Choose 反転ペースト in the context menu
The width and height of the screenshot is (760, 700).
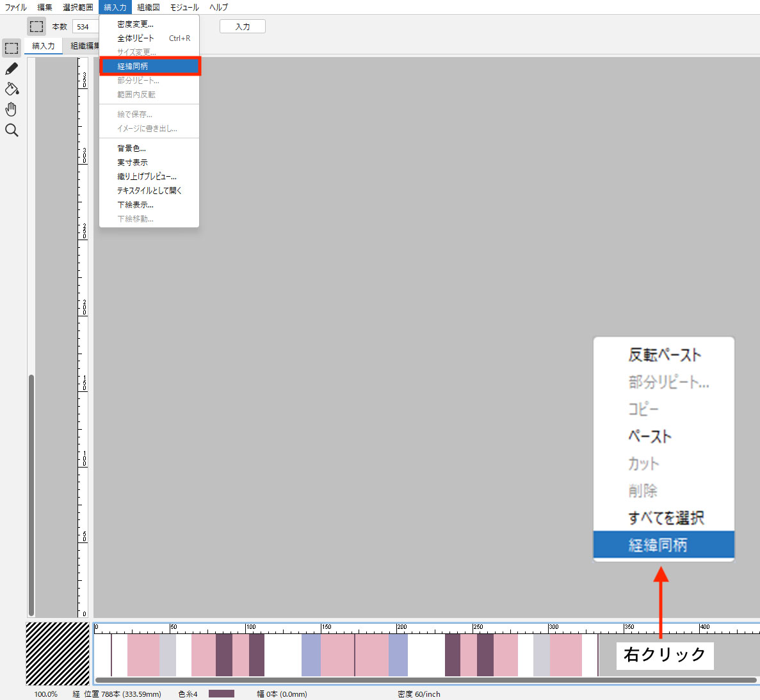click(x=664, y=355)
